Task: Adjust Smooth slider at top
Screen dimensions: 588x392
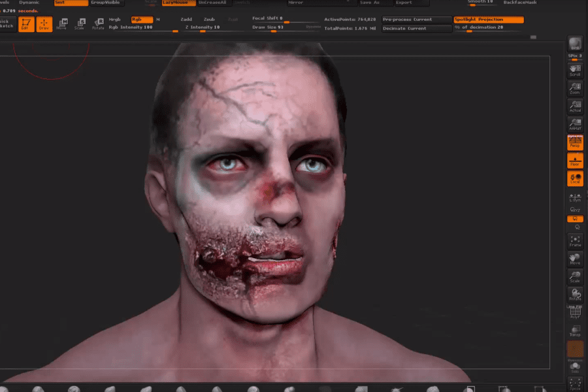Action: coord(481,3)
